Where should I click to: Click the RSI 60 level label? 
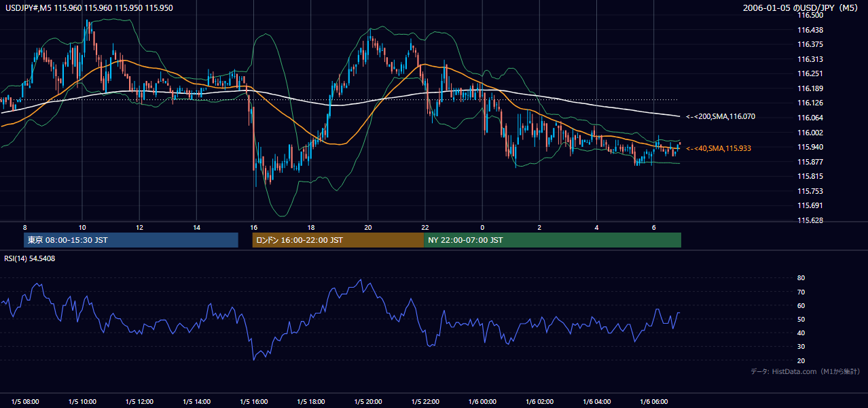801,305
